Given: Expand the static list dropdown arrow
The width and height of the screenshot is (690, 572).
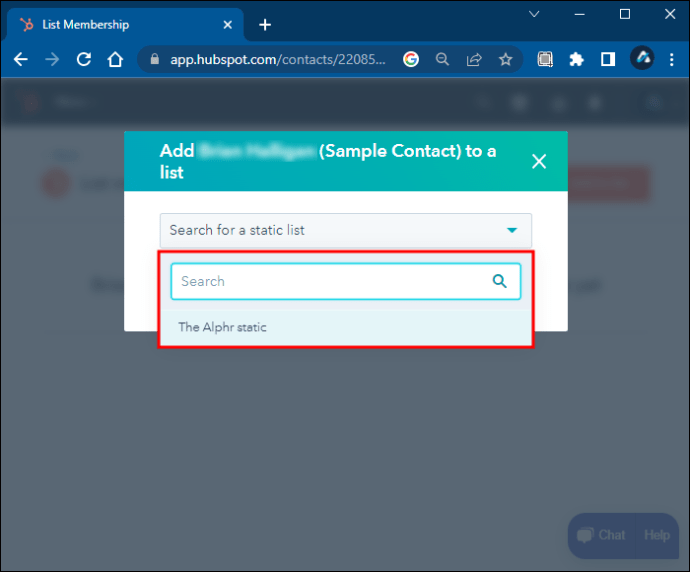Looking at the screenshot, I should (512, 230).
